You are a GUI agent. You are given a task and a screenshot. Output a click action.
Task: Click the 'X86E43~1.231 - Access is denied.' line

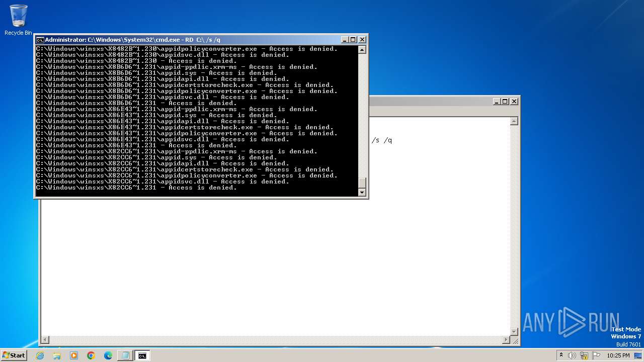coord(136,145)
